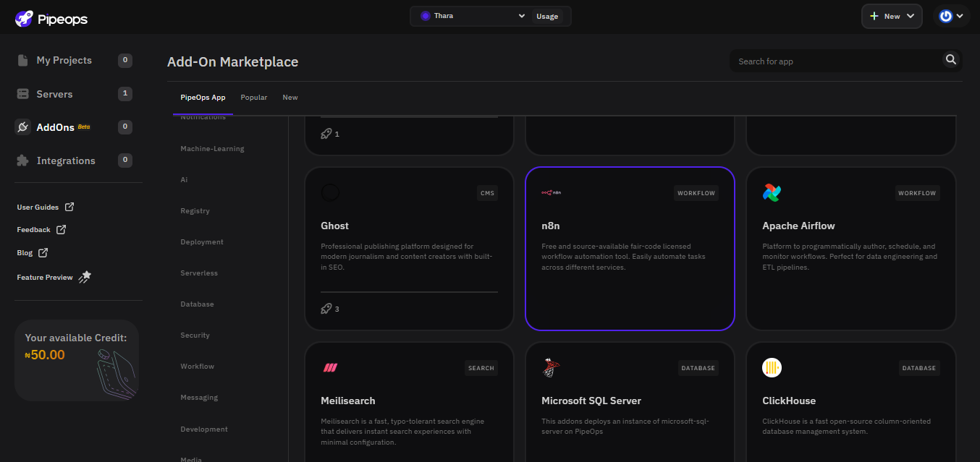The height and width of the screenshot is (462, 980).
Task: Open the Integrations page
Action: [x=66, y=161]
